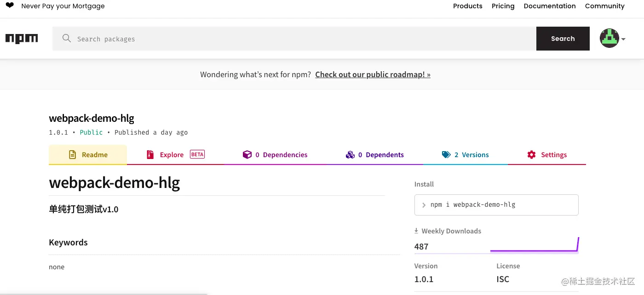
Task: Click the weekly downloads chart
Action: (534, 246)
